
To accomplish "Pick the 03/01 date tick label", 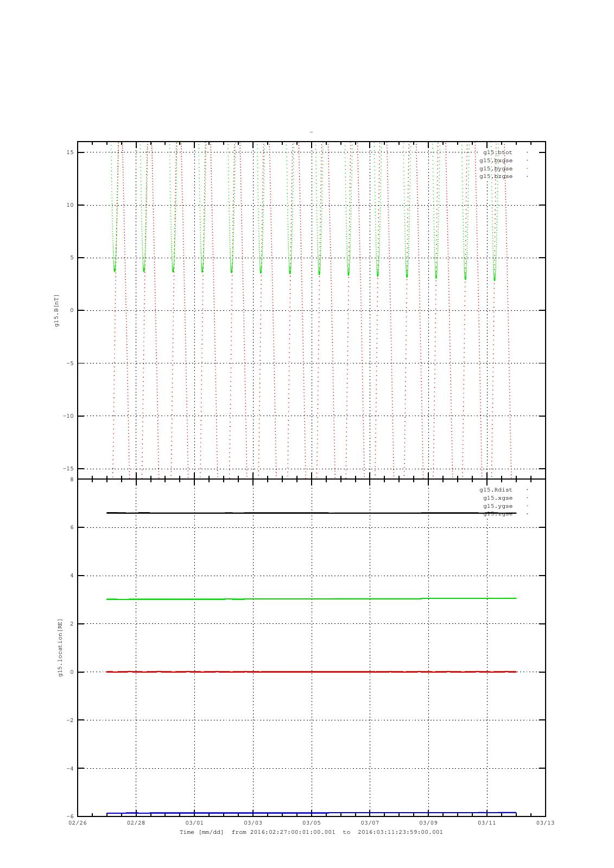I will tap(194, 823).
